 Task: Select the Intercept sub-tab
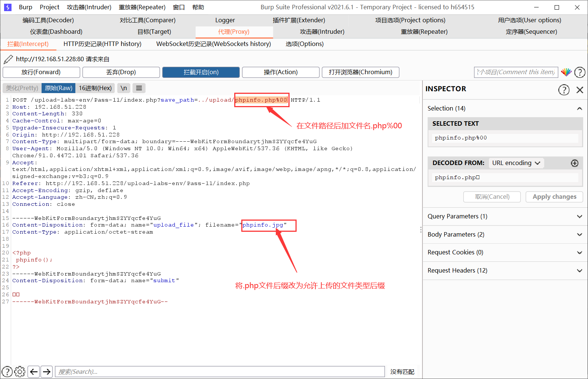pos(28,44)
